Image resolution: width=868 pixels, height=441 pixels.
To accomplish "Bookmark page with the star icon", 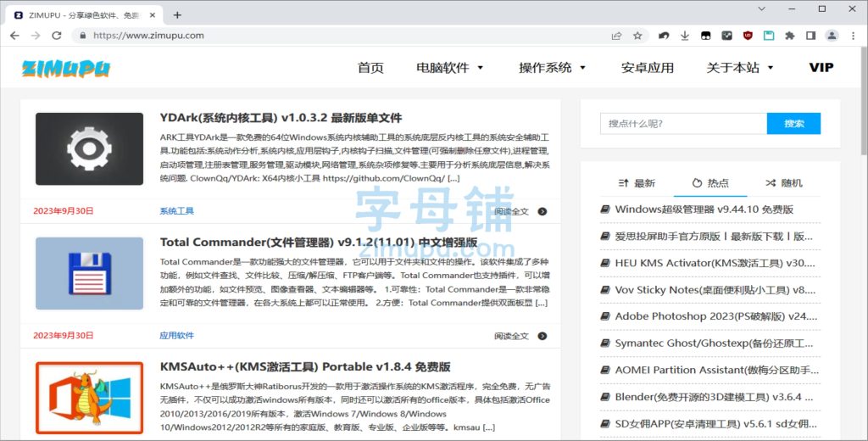I will pos(637,36).
